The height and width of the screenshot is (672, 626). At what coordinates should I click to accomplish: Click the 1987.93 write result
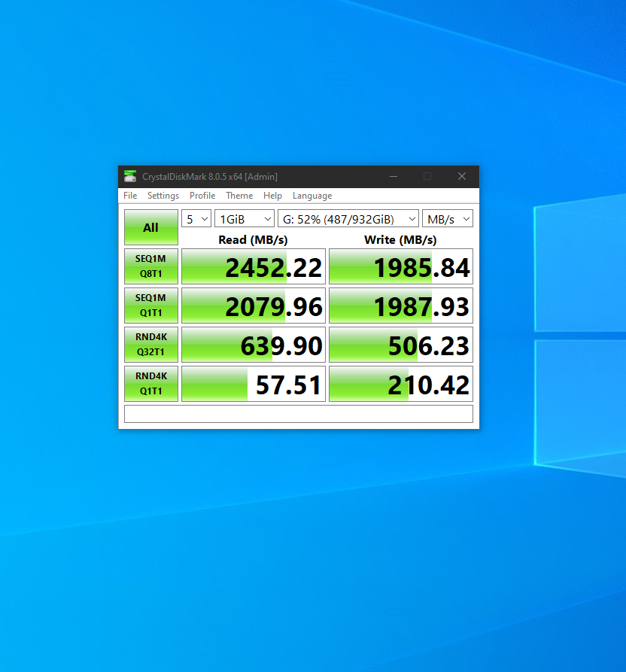pos(401,305)
